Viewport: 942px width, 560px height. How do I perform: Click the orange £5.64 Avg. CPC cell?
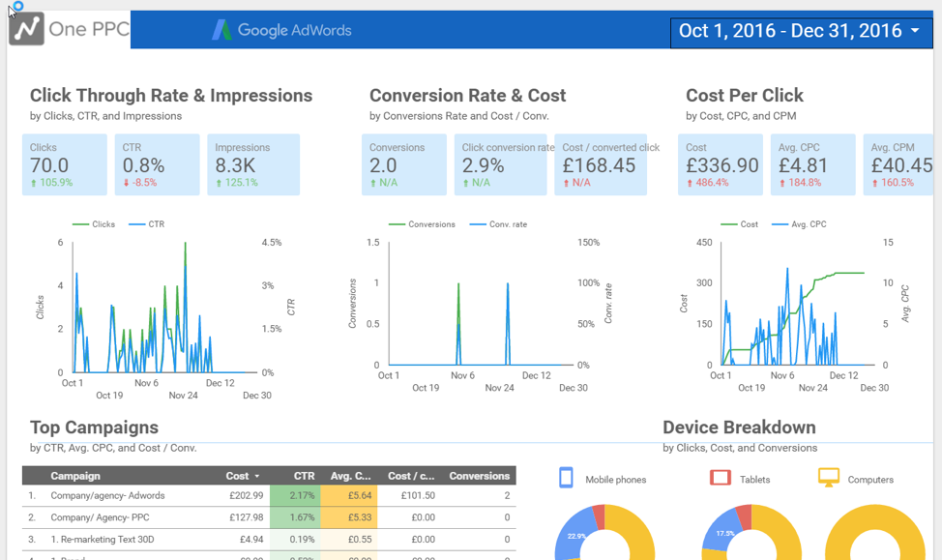[348, 495]
